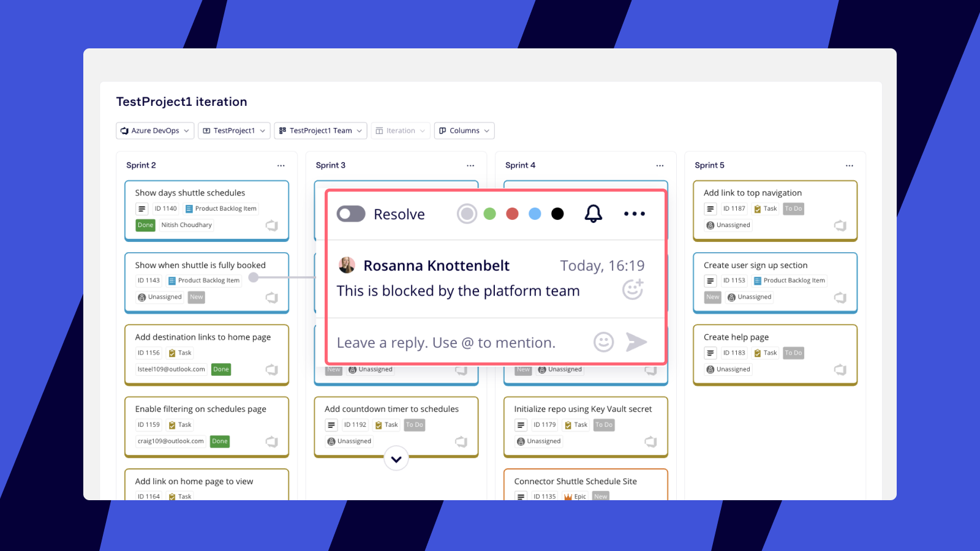The width and height of the screenshot is (980, 551).
Task: Select the green status color dot
Action: pyautogui.click(x=489, y=214)
